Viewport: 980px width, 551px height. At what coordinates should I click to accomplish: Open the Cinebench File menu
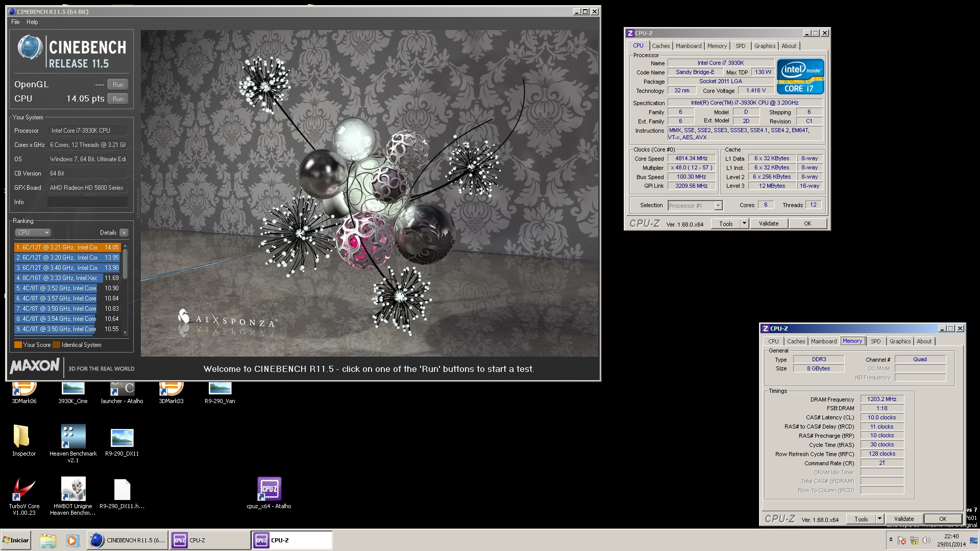pyautogui.click(x=15, y=22)
